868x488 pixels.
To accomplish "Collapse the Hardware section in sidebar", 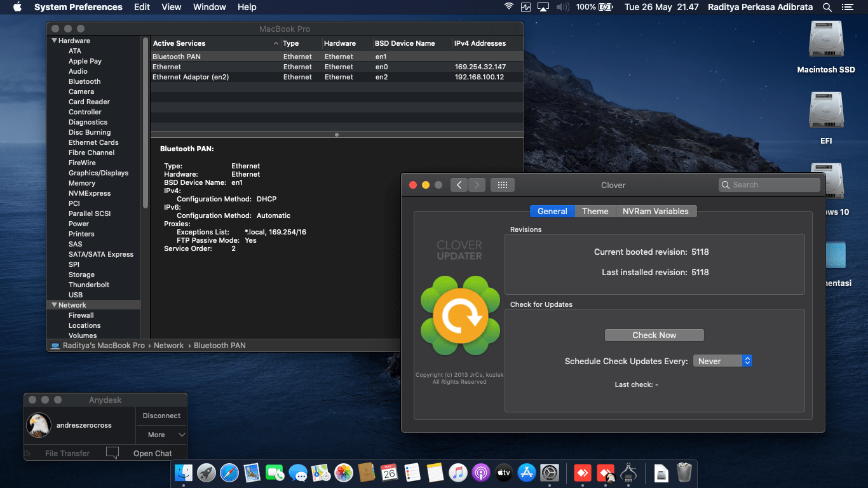I will point(54,41).
